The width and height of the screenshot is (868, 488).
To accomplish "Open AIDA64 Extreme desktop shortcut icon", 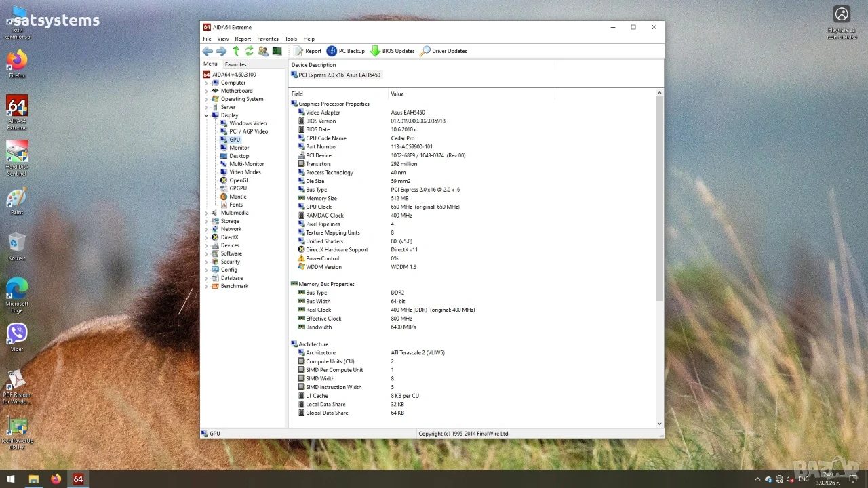I will coord(17,113).
